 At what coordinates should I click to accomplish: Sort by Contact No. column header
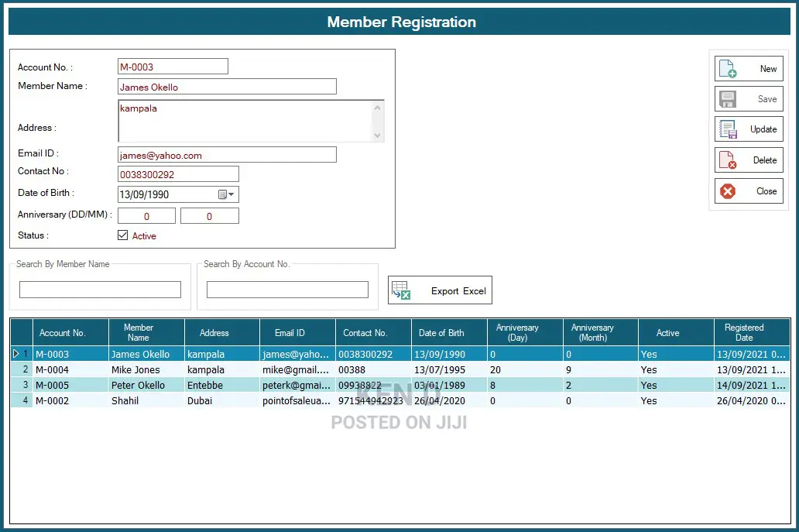point(373,333)
